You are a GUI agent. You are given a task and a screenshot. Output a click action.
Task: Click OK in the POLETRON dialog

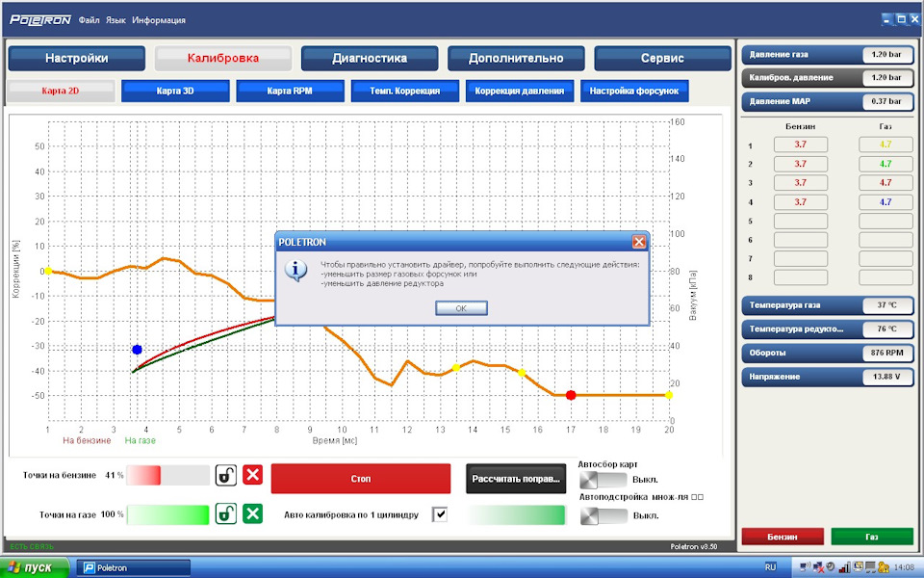(x=461, y=308)
